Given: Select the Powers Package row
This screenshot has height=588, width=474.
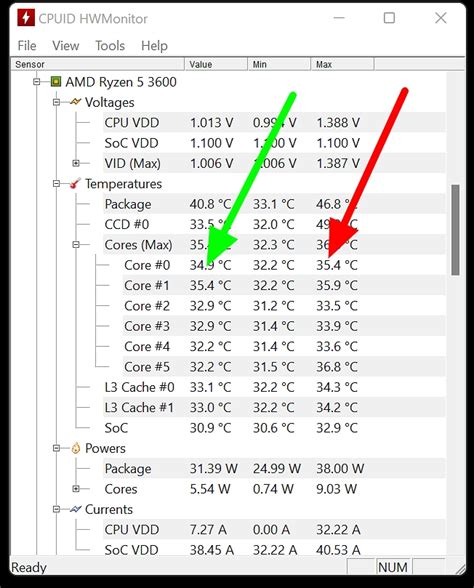Looking at the screenshot, I should coord(274,468).
